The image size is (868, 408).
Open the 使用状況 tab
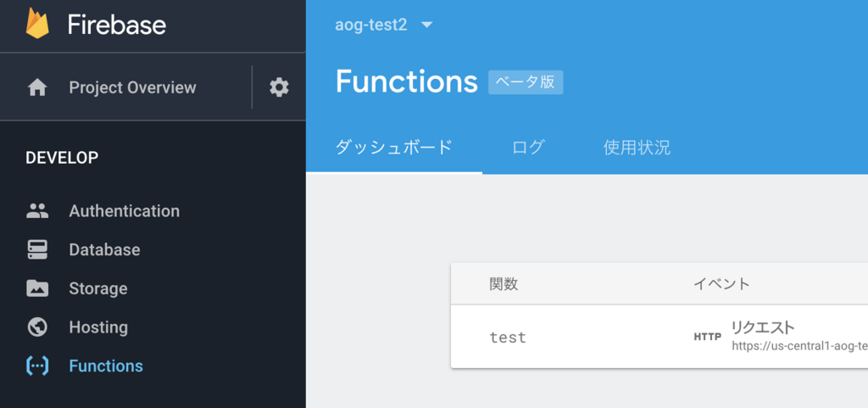click(637, 148)
